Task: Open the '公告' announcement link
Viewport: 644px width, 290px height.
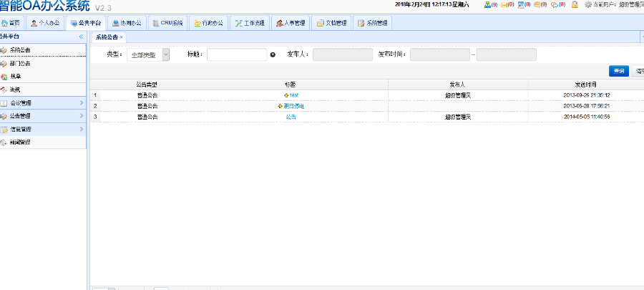Action: tap(291, 117)
